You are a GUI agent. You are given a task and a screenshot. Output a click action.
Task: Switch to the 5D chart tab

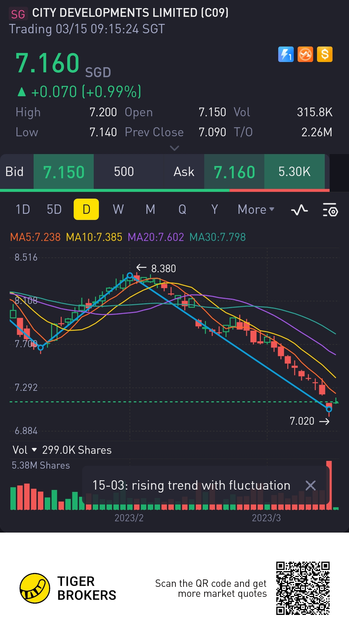coord(54,210)
